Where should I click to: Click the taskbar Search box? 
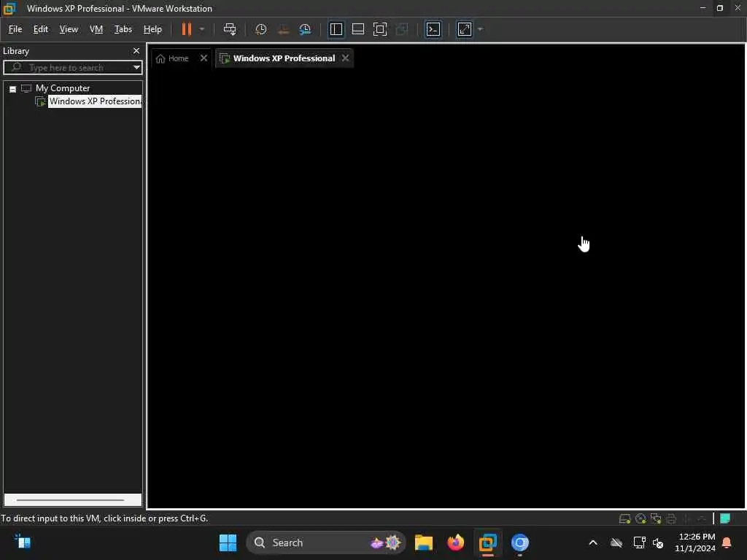tap(326, 542)
